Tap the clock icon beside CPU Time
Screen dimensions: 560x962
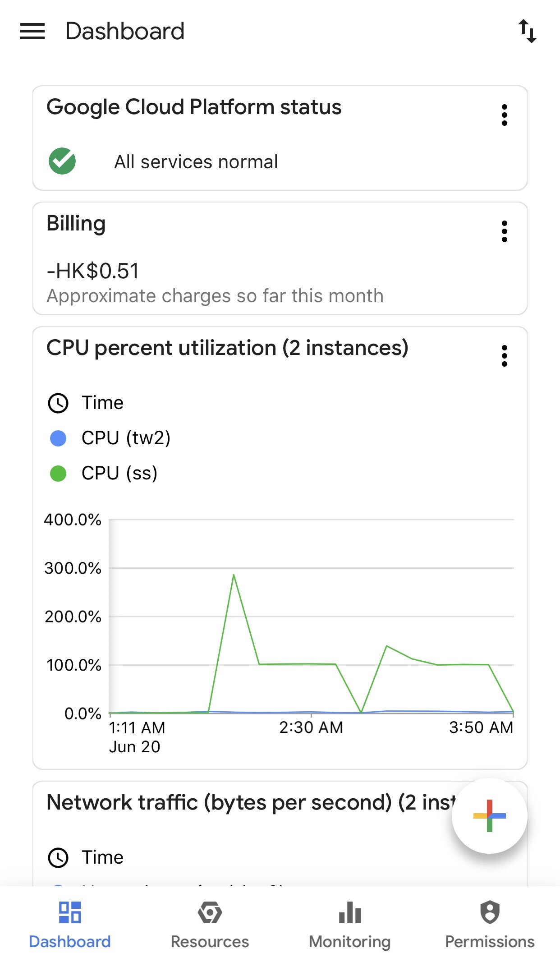(x=58, y=403)
